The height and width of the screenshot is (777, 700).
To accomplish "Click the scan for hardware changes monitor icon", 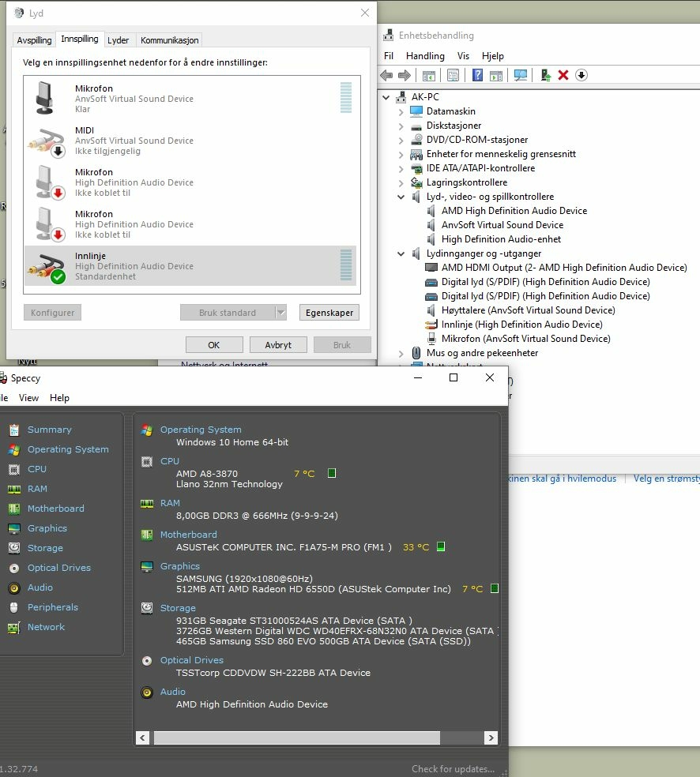I will coord(520,75).
